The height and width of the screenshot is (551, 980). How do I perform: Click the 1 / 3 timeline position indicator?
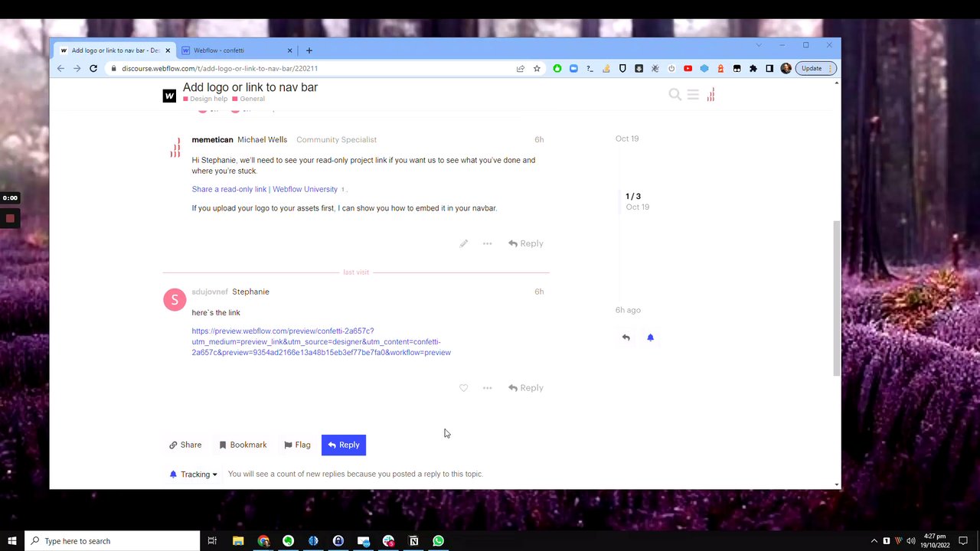pyautogui.click(x=633, y=197)
